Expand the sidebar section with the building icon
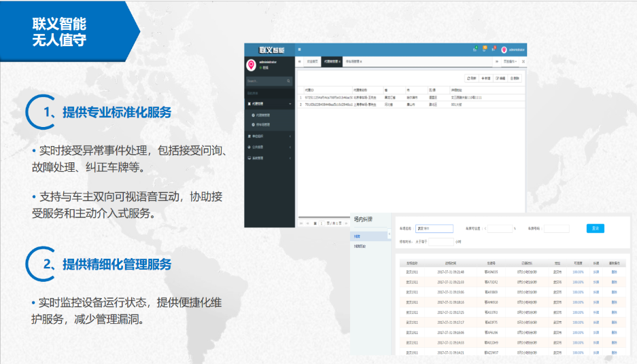 tap(270, 136)
